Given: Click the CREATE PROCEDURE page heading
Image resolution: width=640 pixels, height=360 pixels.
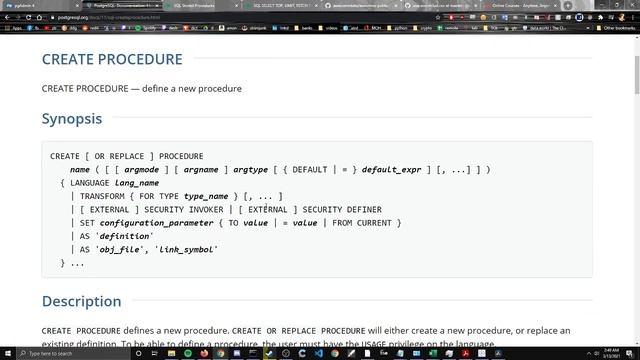Looking at the screenshot, I should click(x=112, y=59).
